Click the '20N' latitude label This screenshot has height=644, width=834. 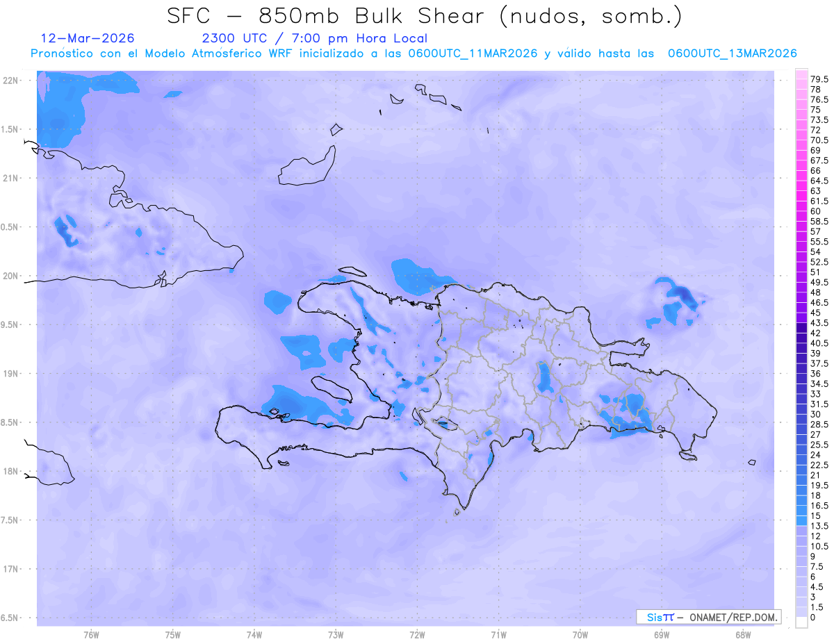point(12,276)
